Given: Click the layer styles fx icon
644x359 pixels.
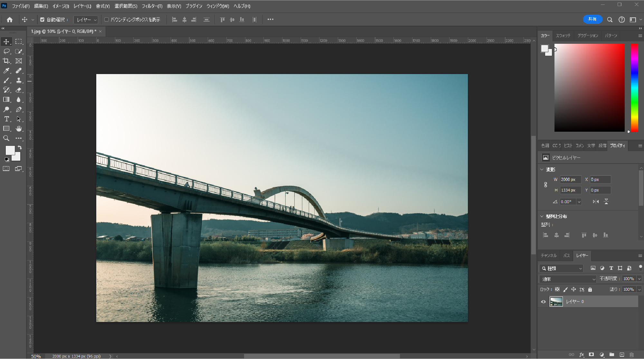Looking at the screenshot, I should 582,354.
